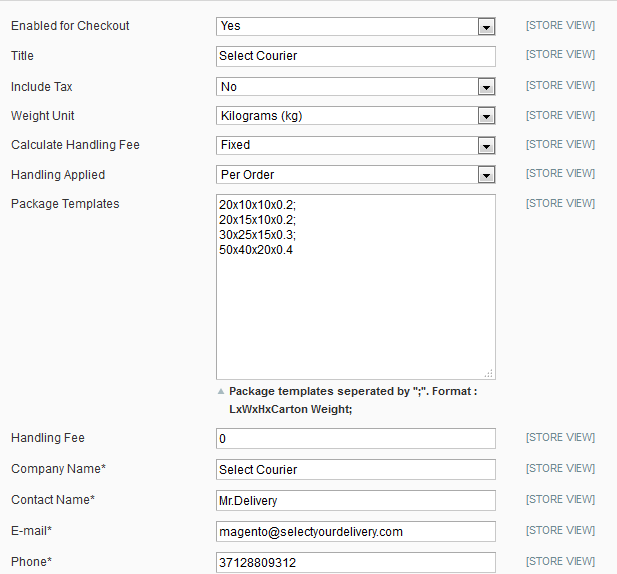Image resolution: width=617 pixels, height=574 pixels.
Task: Click the E-mail input field
Action: click(355, 531)
